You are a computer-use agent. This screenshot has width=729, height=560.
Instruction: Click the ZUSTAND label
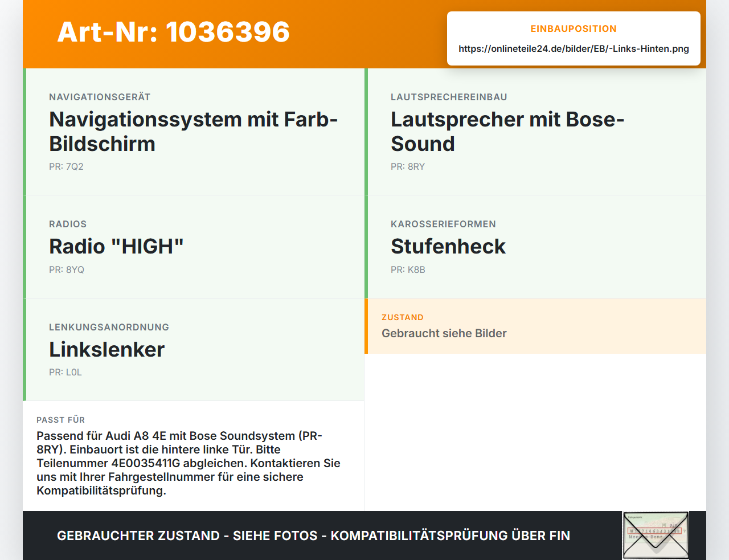[403, 318]
